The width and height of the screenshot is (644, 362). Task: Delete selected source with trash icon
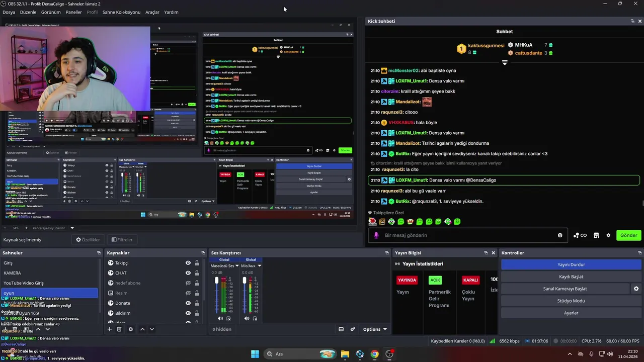click(119, 329)
